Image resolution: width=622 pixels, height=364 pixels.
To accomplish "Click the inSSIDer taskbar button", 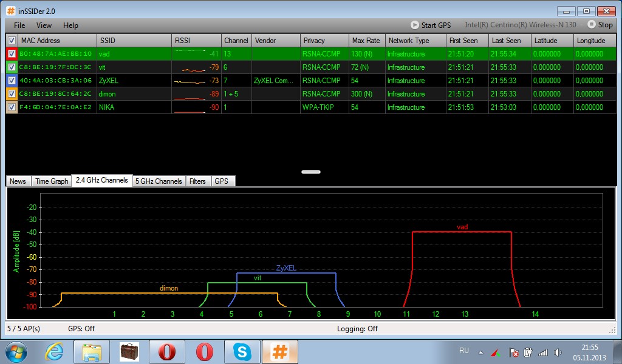I will [x=279, y=352].
